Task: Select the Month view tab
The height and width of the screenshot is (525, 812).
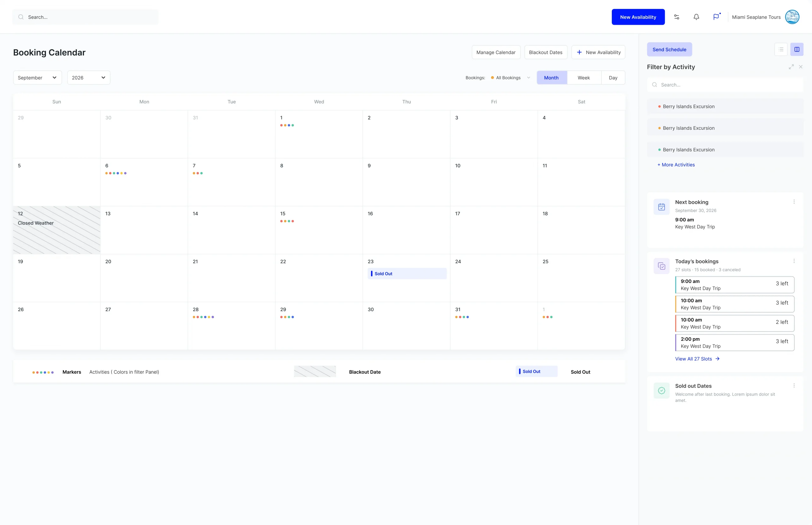Action: [552, 78]
